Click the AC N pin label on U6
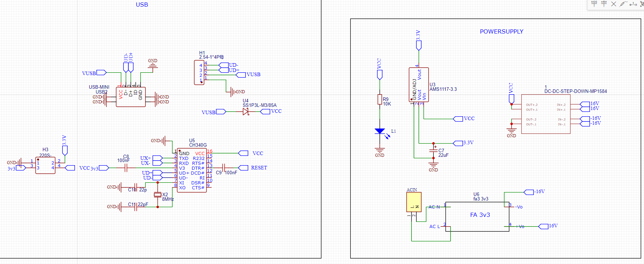Screen dimensions: 644x264 [x=434, y=207]
